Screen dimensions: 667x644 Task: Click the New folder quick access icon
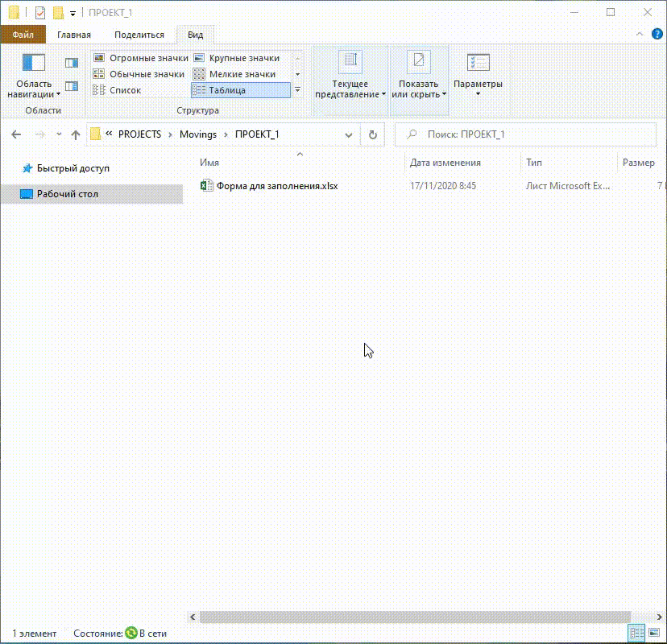pos(58,13)
